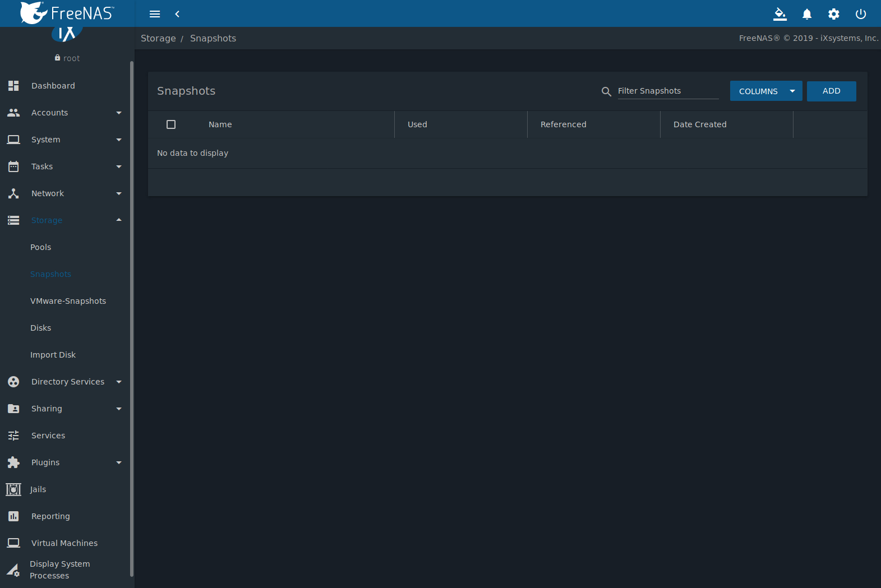881x588 pixels.
Task: Click the power icon
Action: (x=861, y=14)
